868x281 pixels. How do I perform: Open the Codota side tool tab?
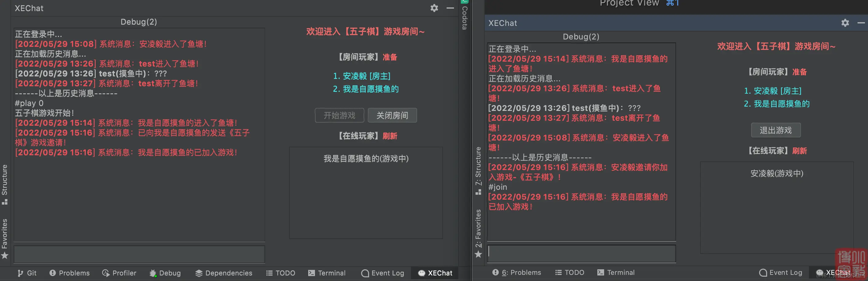pyautogui.click(x=465, y=15)
